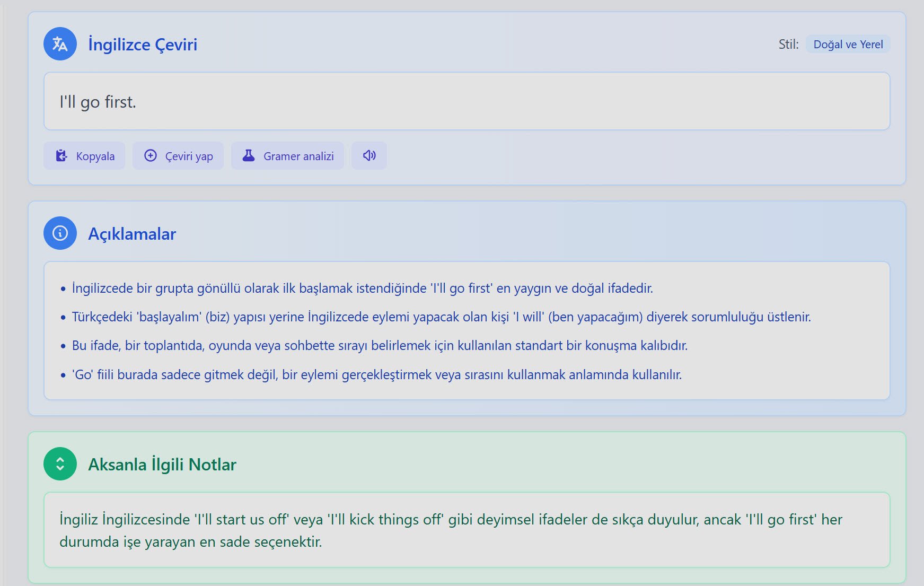Click the İngiliz İngilizcesinde accent note text
This screenshot has height=586, width=924.
(451, 530)
